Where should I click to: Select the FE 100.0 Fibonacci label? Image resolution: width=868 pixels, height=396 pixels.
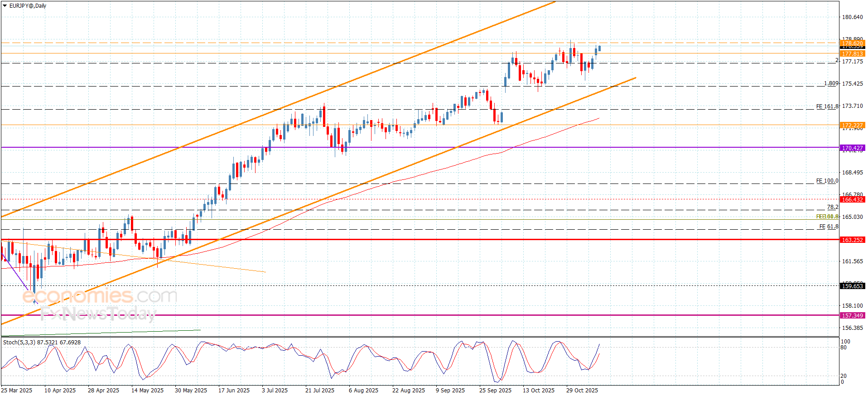827,181
